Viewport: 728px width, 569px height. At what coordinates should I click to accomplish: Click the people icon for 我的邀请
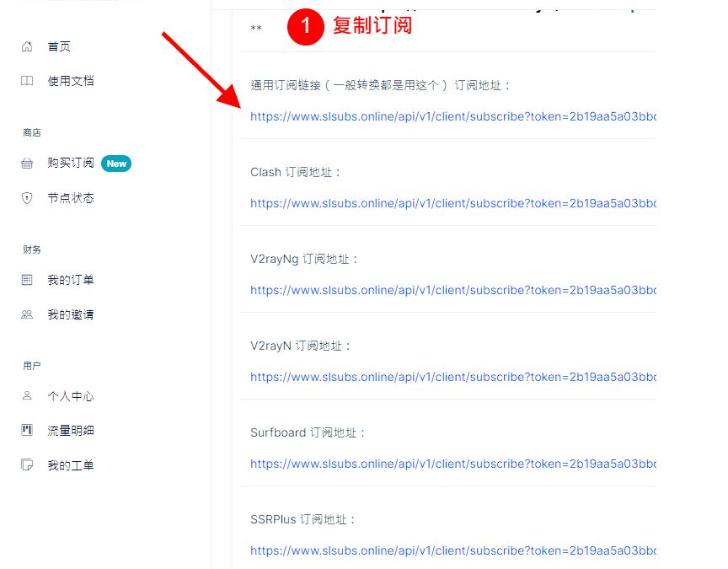(x=27, y=314)
